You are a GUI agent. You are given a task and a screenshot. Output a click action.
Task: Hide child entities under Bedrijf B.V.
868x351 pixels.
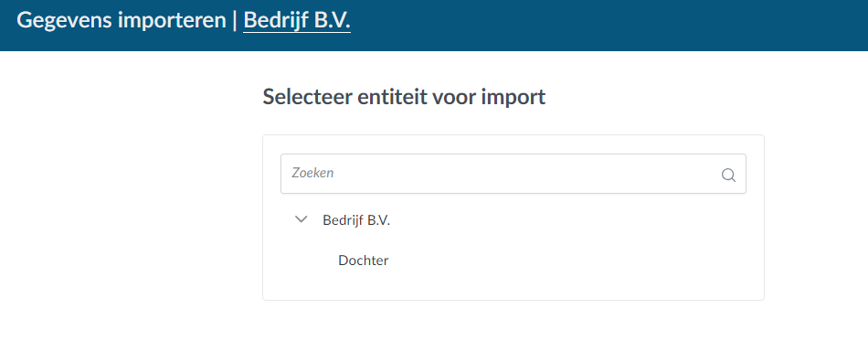(x=302, y=219)
